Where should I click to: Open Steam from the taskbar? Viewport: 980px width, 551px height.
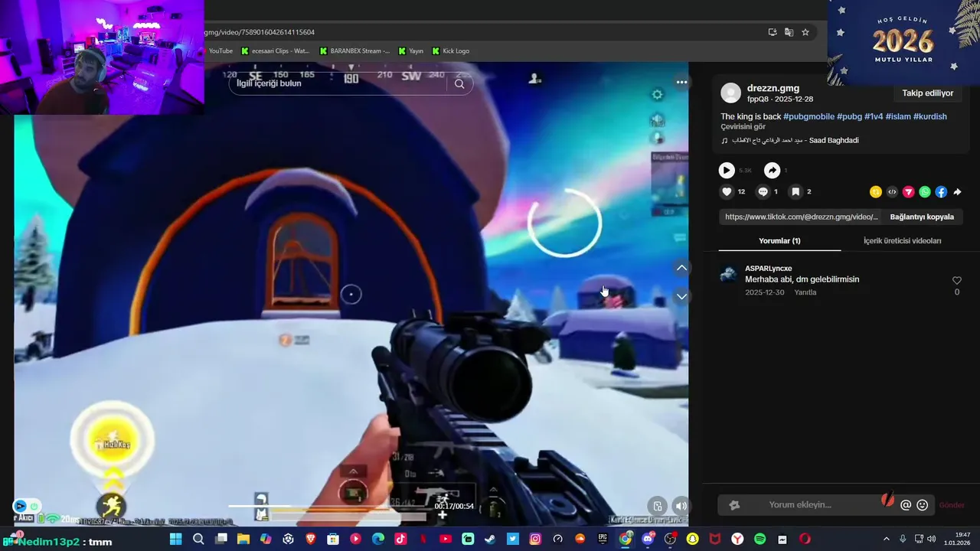click(490, 539)
